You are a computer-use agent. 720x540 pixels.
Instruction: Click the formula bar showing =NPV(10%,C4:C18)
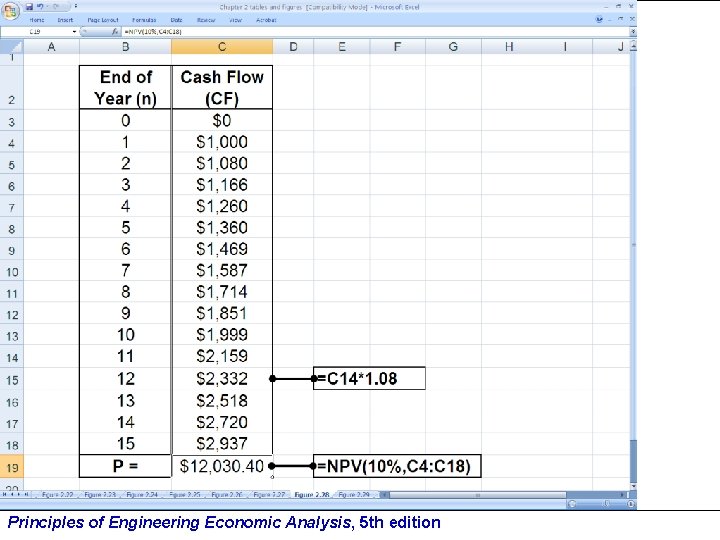374,32
